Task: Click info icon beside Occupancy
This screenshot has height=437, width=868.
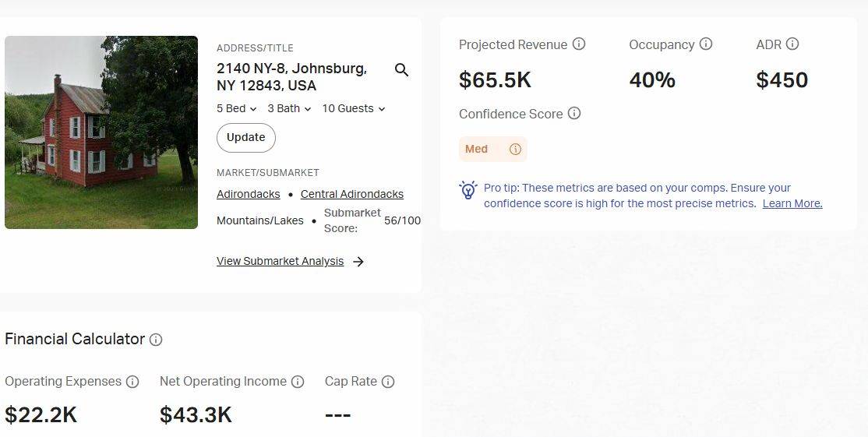Action: (x=706, y=44)
